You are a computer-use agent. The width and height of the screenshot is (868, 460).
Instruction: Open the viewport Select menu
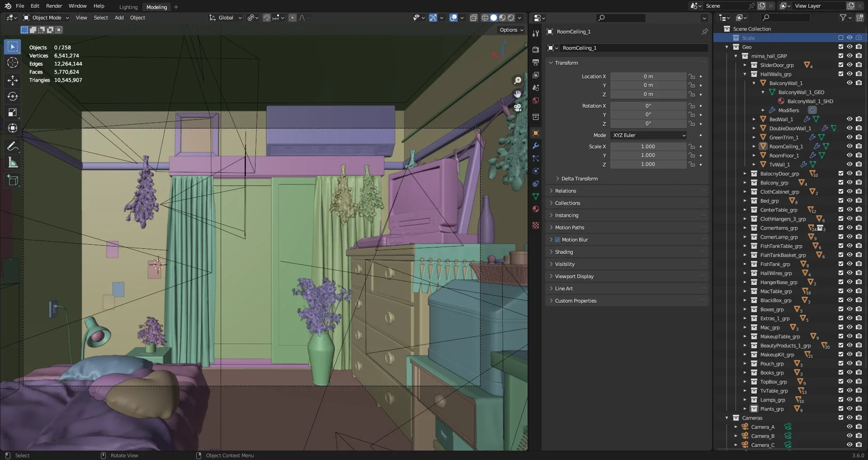(101, 18)
